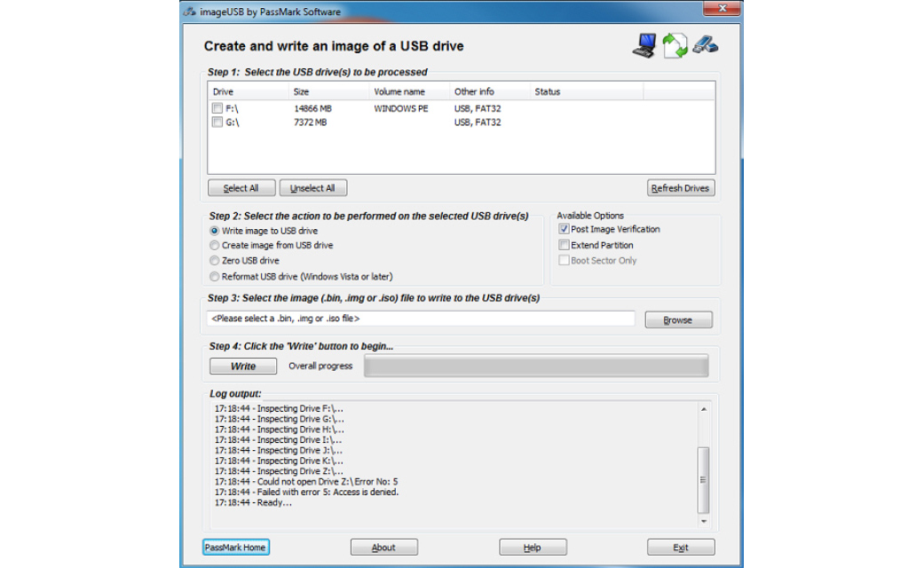Click the log output scrollbar thumb
The width and height of the screenshot is (924, 568).
(704, 480)
